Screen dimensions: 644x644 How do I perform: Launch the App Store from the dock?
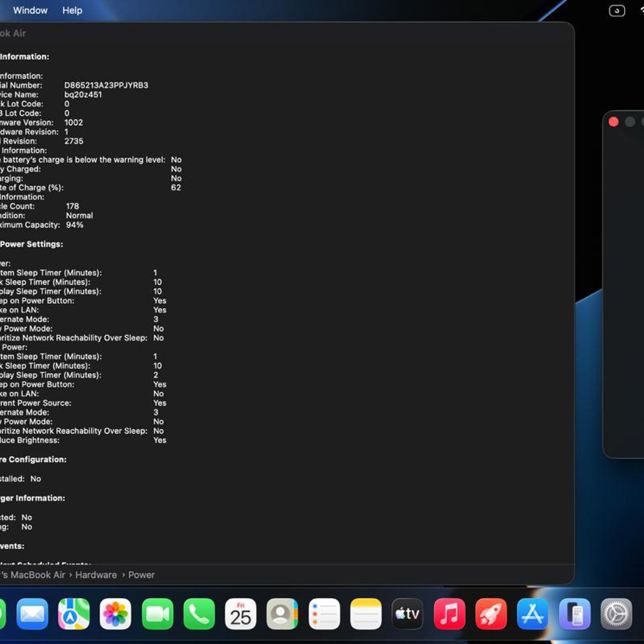point(533,614)
